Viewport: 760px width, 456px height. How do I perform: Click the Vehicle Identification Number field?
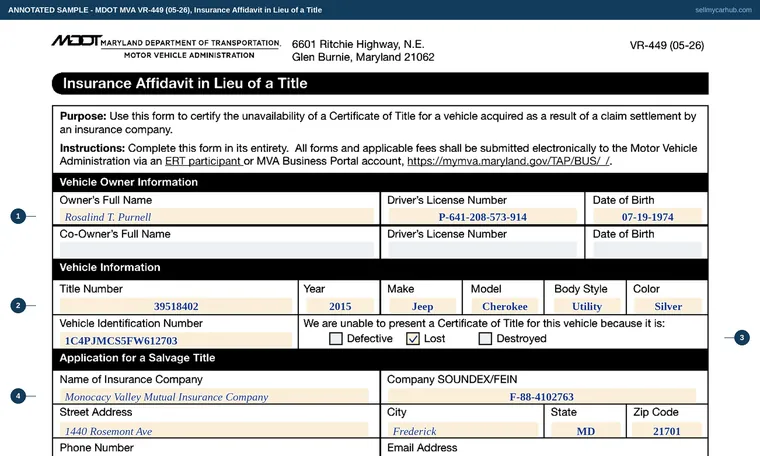(176, 340)
